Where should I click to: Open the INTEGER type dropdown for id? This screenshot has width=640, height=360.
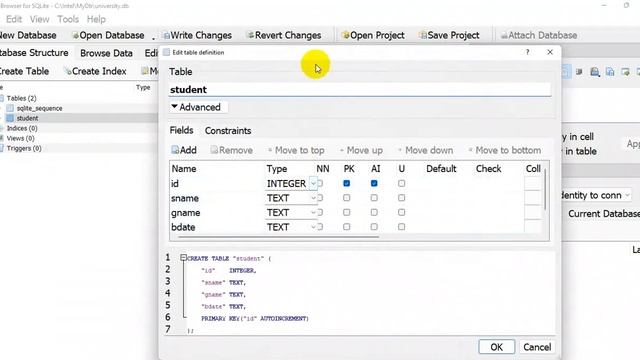(313, 184)
